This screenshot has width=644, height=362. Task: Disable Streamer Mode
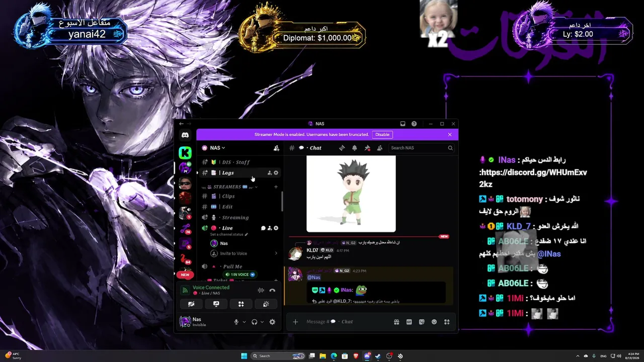click(382, 134)
